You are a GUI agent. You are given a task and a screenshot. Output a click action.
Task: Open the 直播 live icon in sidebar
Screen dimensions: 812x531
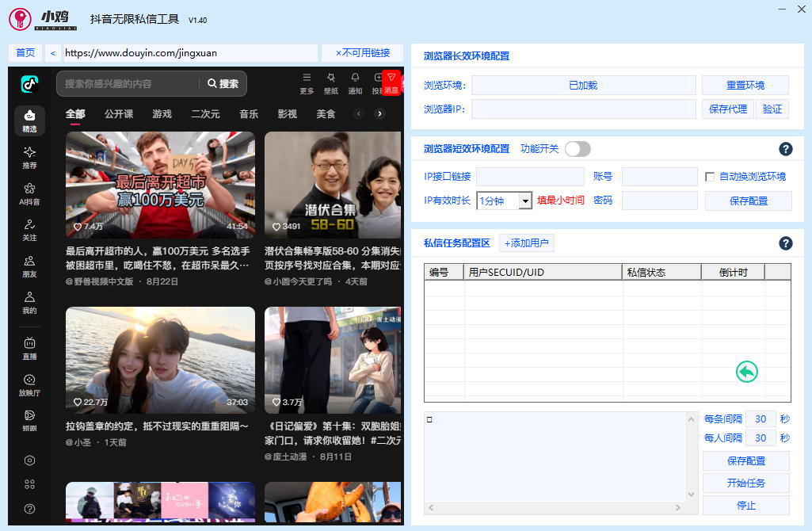tap(29, 348)
